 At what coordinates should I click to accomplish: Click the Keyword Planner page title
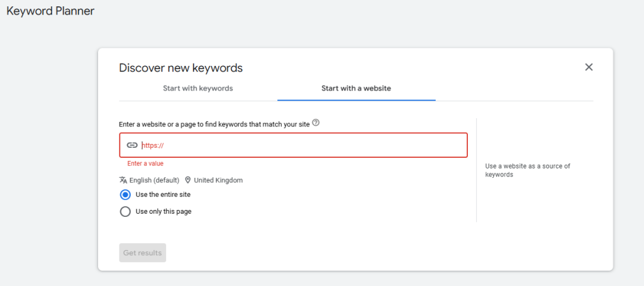(50, 11)
